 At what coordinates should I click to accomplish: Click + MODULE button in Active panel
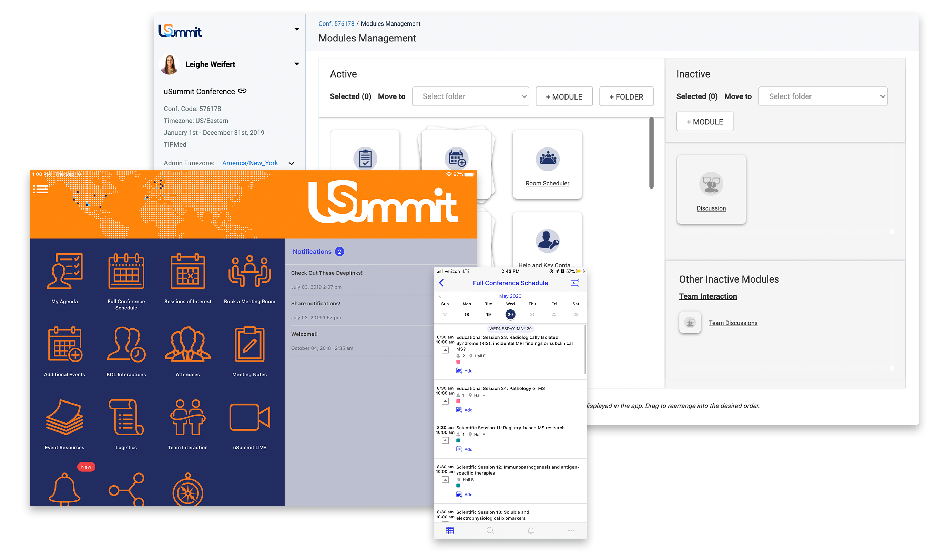[564, 96]
